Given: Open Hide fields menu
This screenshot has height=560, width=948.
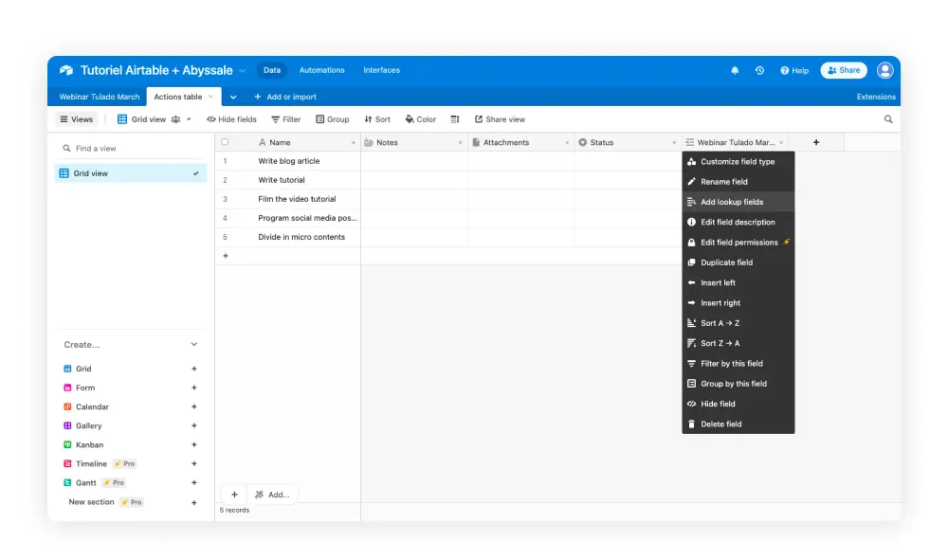Looking at the screenshot, I should [x=231, y=119].
